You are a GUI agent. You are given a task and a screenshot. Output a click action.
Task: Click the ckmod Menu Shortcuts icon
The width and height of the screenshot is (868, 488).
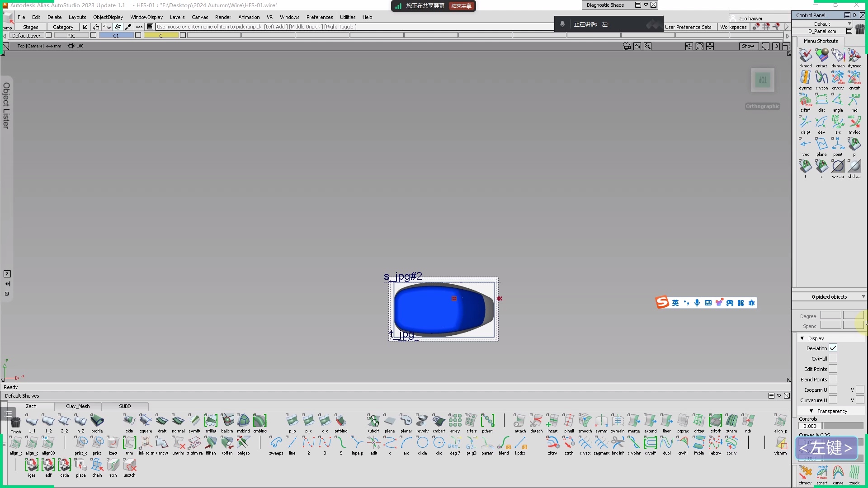[x=805, y=56]
